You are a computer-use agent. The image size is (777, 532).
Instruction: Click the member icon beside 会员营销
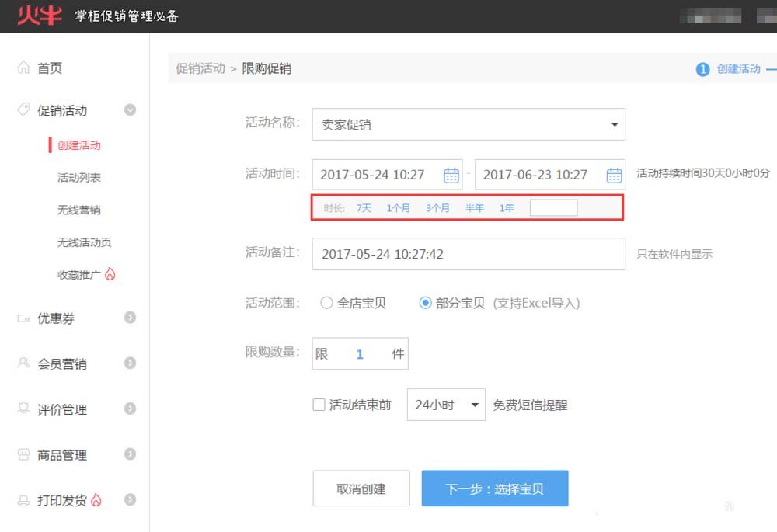coord(24,363)
